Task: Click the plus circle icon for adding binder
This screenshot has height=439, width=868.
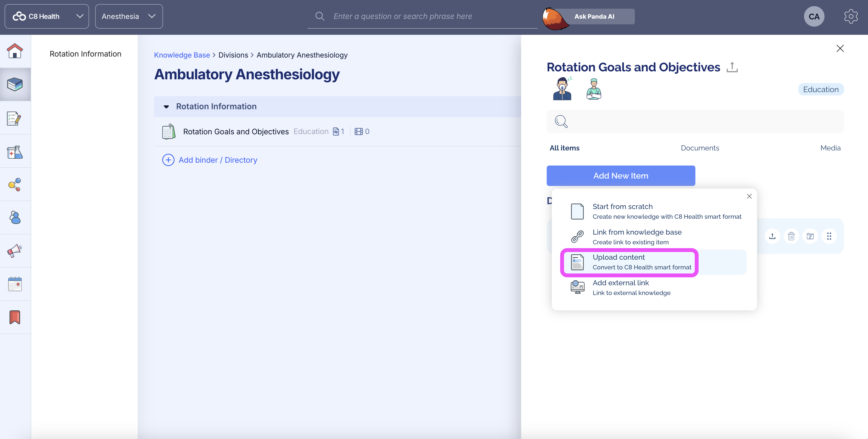Action: click(168, 160)
